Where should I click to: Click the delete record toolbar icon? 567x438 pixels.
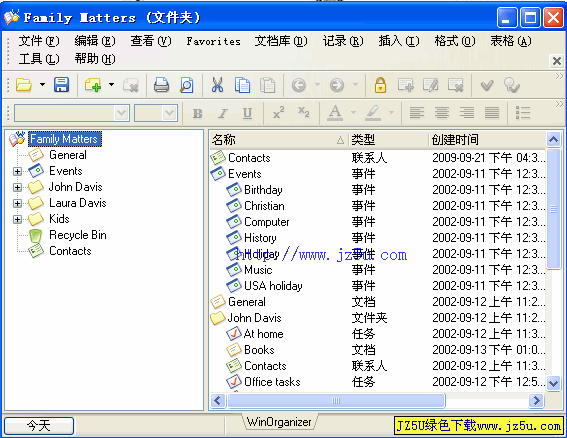coord(456,85)
